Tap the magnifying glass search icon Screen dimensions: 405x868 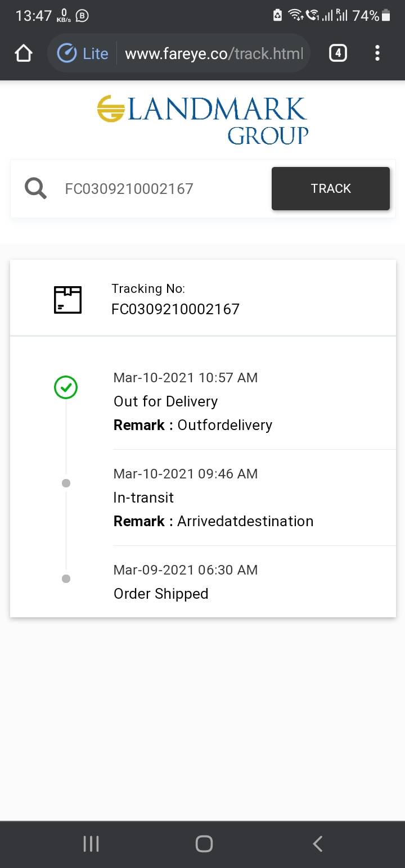point(35,188)
